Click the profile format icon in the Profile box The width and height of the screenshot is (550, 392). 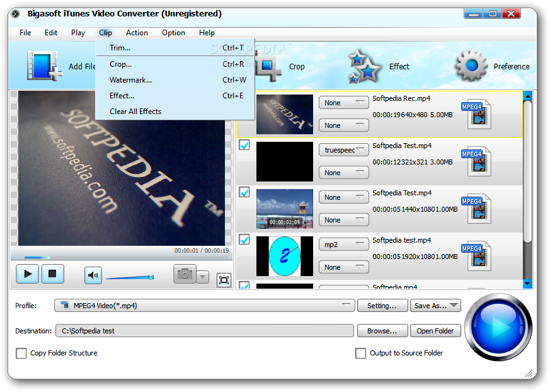[x=65, y=305]
